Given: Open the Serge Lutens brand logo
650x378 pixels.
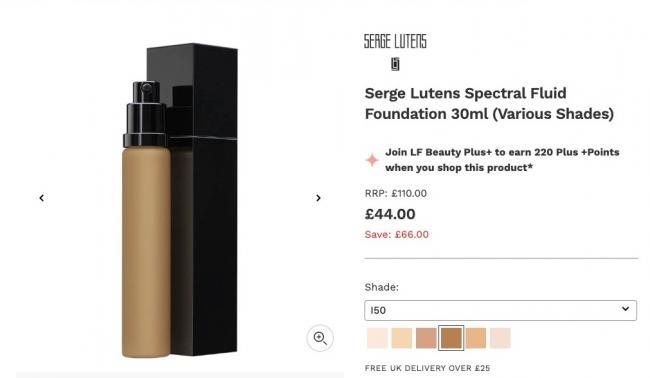Looking at the screenshot, I should 395,41.
